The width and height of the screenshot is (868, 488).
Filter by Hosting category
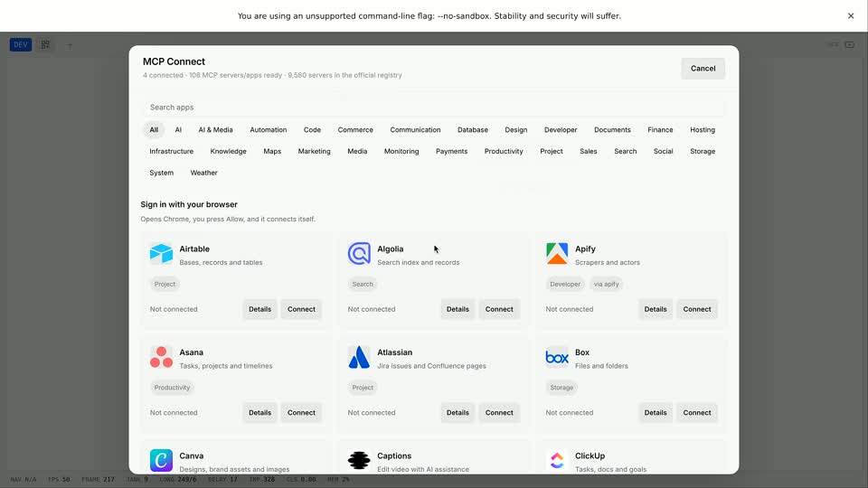pos(703,130)
